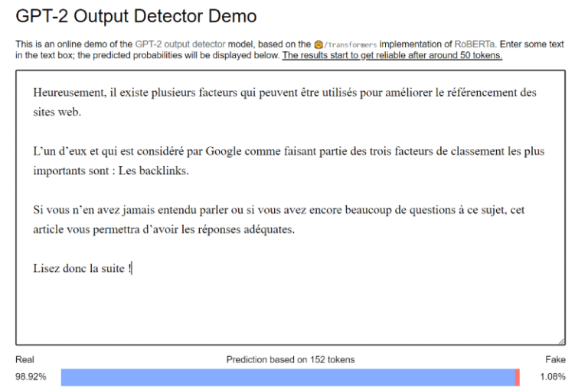Click the underlined 50 tokens reliability note

tap(392, 56)
